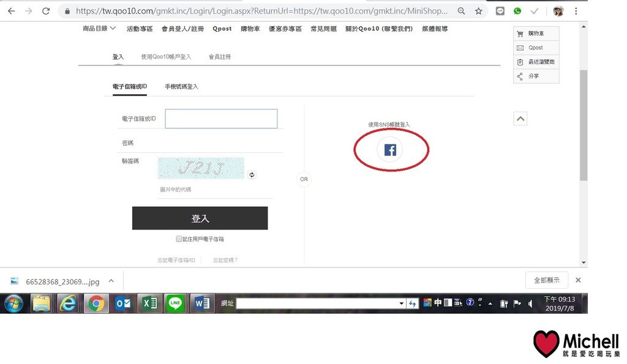Click the sidebar share 分享 item

point(536,76)
